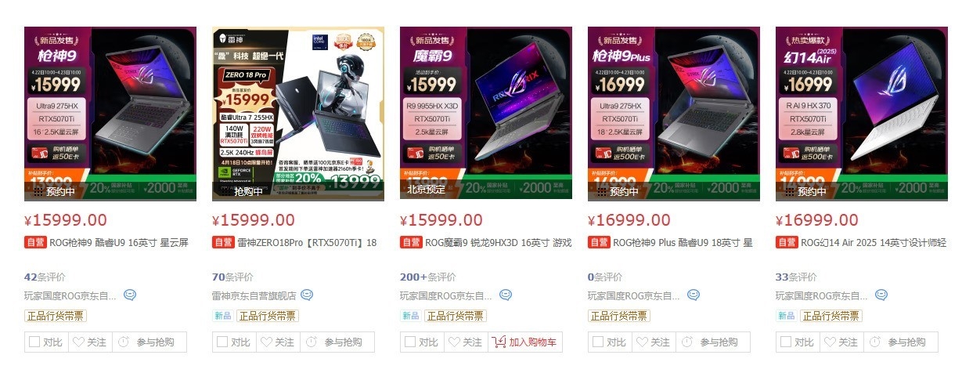Check the 对比 box under 雷神ZERO18Pro
This screenshot has width=980, height=373.
point(222,342)
